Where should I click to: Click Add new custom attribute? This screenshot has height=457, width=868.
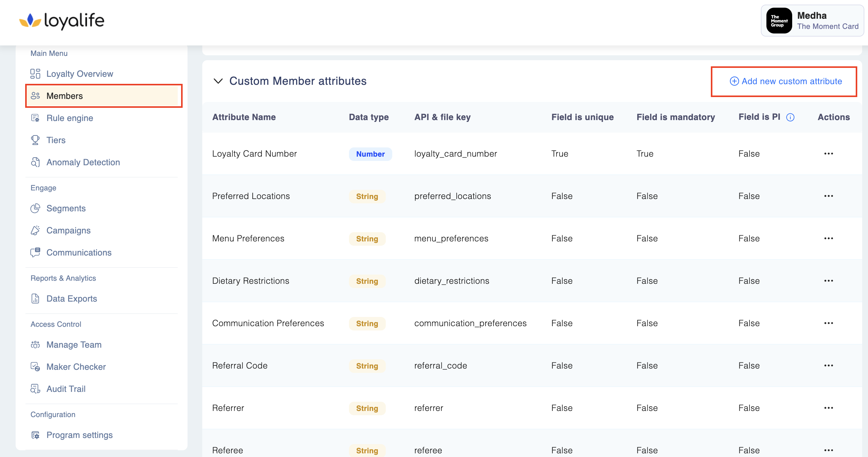(x=786, y=81)
